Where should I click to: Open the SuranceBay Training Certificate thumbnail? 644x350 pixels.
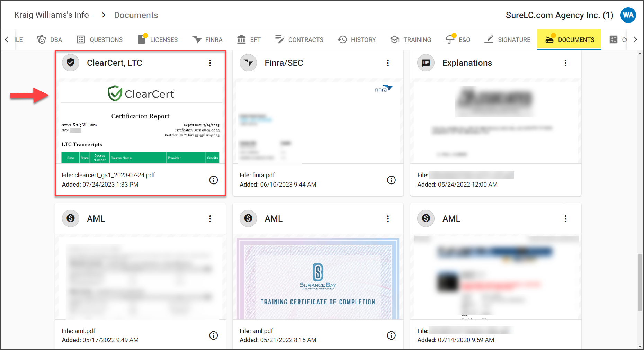pos(318,277)
